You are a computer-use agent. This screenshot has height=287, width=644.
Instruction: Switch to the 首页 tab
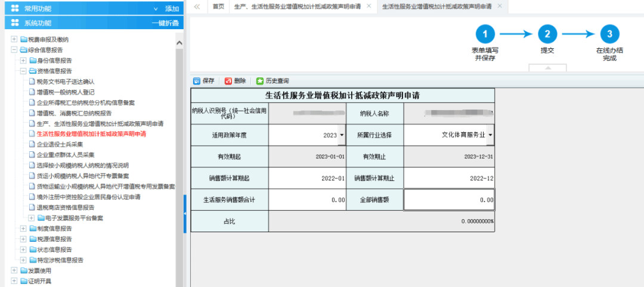coord(218,7)
